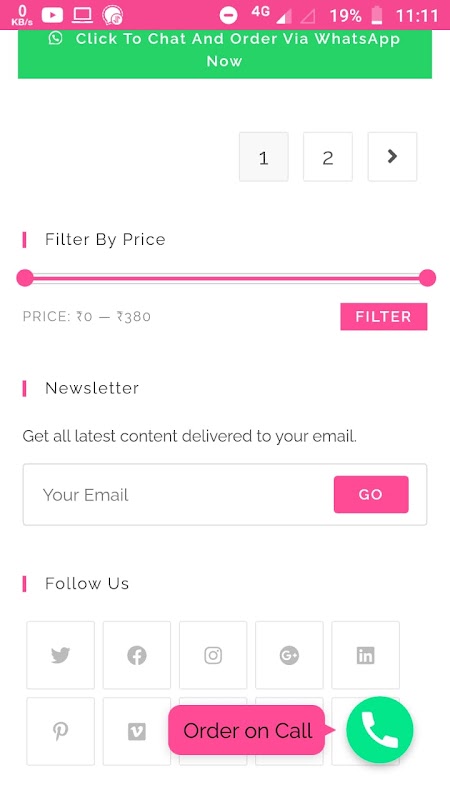The height and width of the screenshot is (800, 450).
Task: Open the Twitter follow icon
Action: (60, 655)
